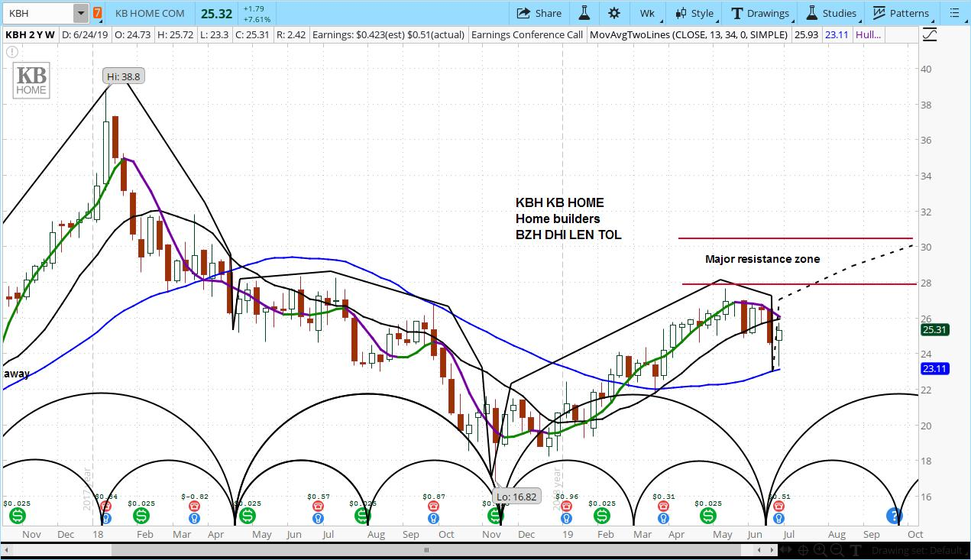This screenshot has height=560, width=971.
Task: Click the zoom out magnifier icon
Action: [x=838, y=550]
